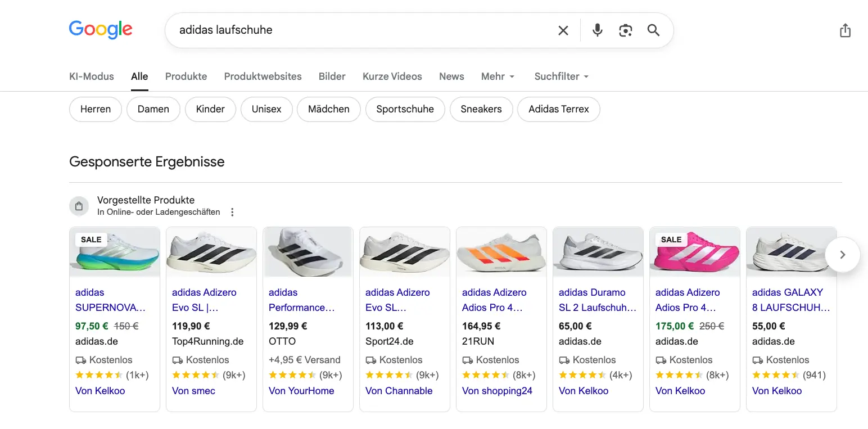
Task: Open the pink Adizero Adios Pro shoe image
Action: 695,252
